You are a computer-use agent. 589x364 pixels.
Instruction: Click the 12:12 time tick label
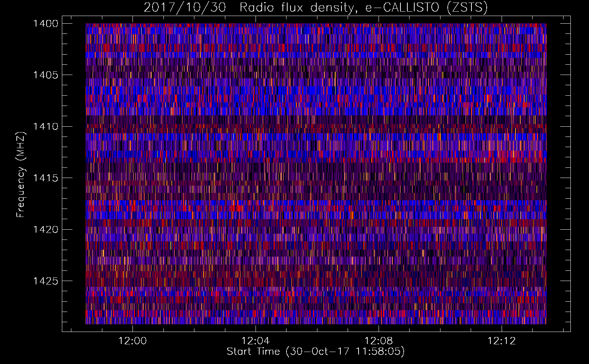[502, 341]
